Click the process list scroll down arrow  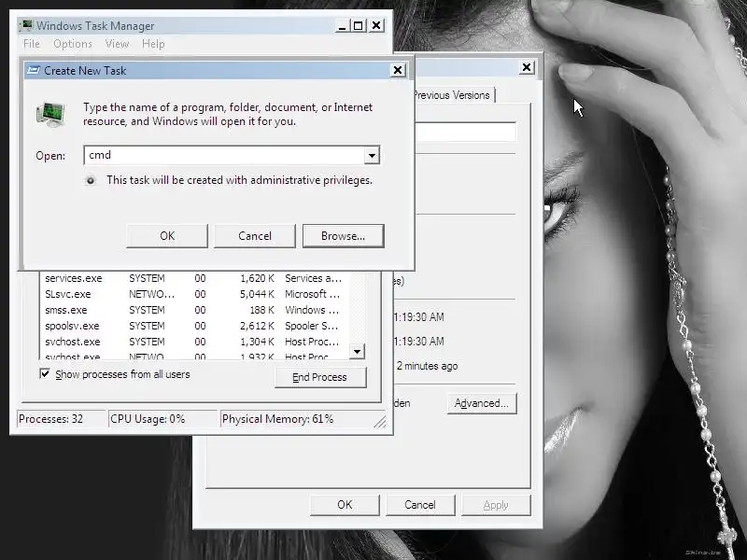[357, 352]
